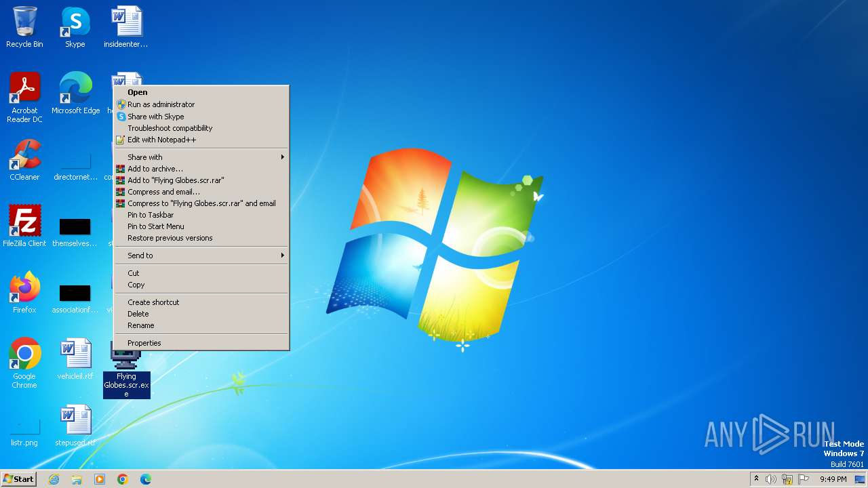Image resolution: width=868 pixels, height=488 pixels.
Task: Click the volume speaker tray icon
Action: (x=771, y=479)
